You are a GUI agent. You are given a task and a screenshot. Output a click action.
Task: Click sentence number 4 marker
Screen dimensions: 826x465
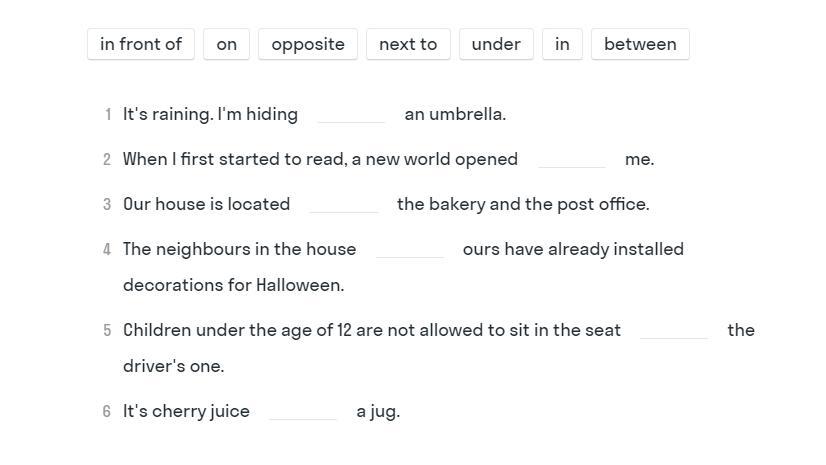107,249
